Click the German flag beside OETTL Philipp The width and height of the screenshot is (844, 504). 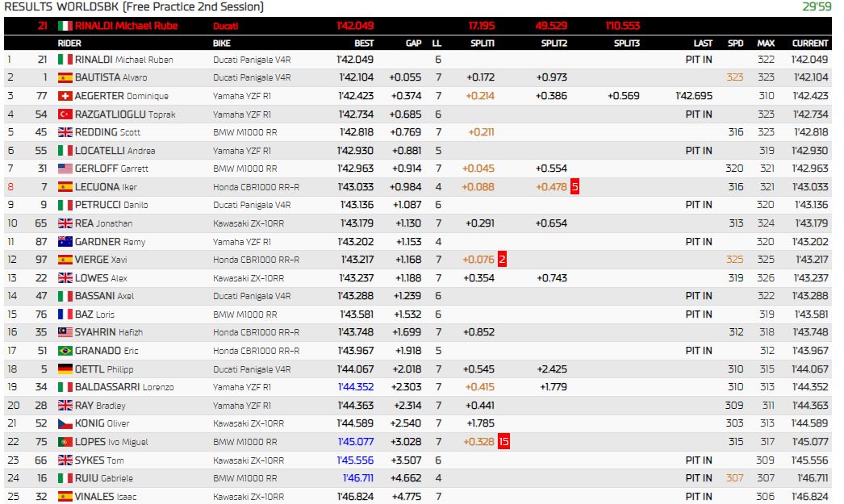click(65, 369)
